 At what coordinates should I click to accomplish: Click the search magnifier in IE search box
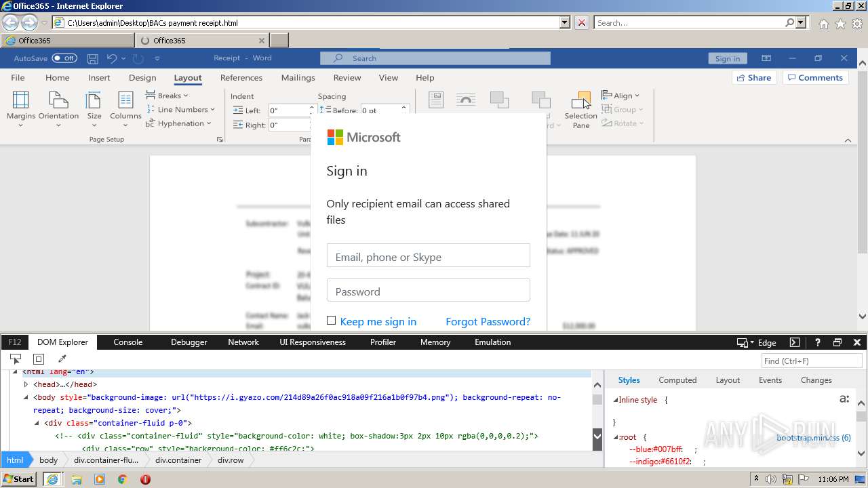click(789, 22)
